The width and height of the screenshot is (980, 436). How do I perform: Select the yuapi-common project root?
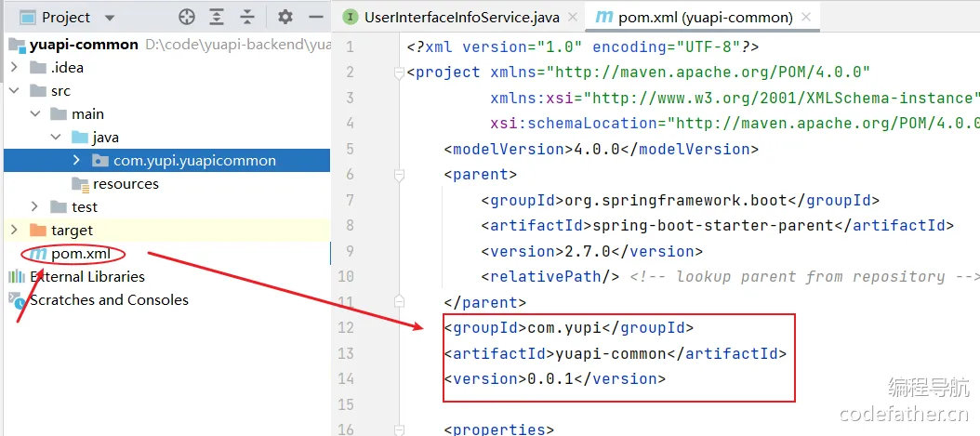pyautogui.click(x=84, y=45)
